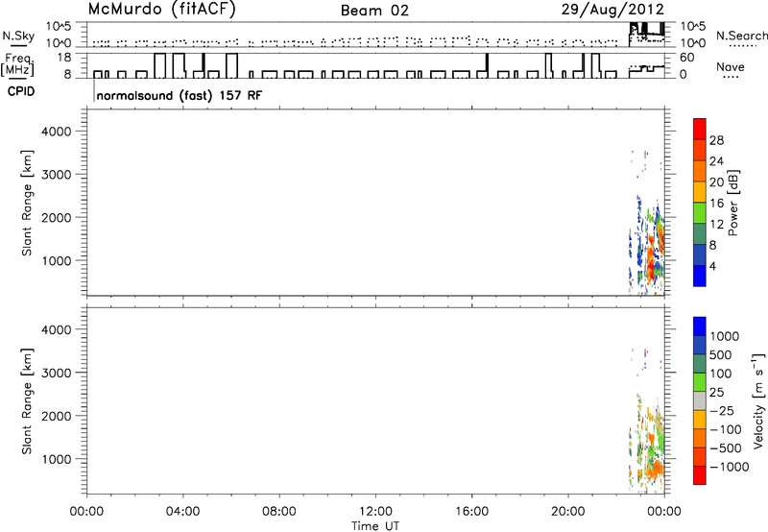The width and height of the screenshot is (768, 532).
Task: Click the '16:00' time axis label
Action: tap(471, 512)
